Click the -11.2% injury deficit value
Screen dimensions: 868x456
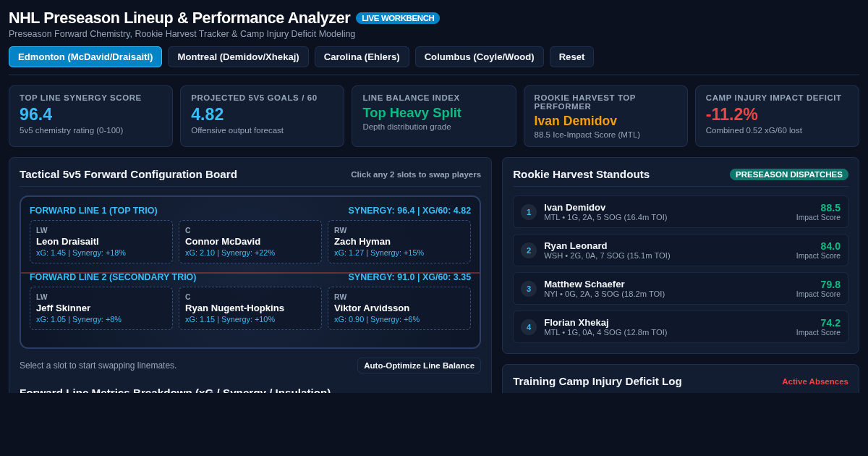click(732, 114)
